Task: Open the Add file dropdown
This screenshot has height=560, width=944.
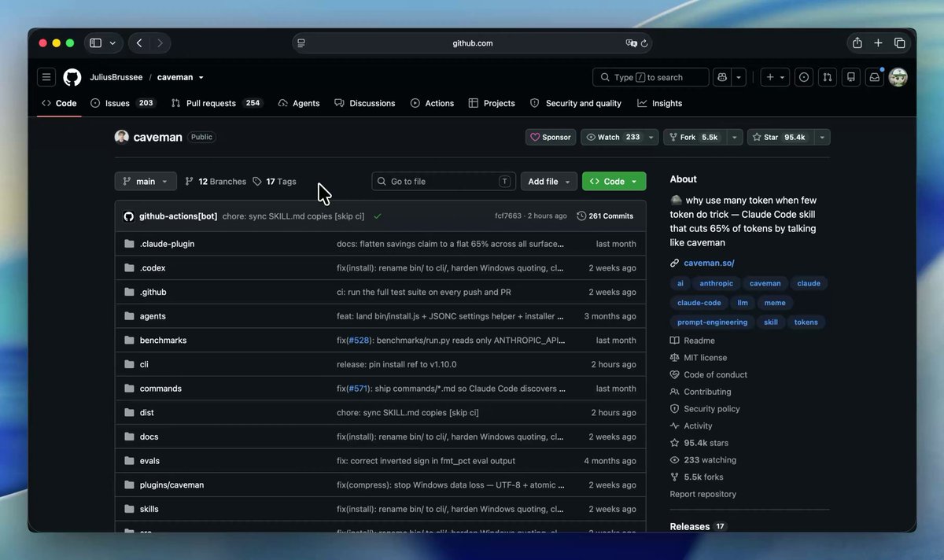Action: click(x=549, y=181)
